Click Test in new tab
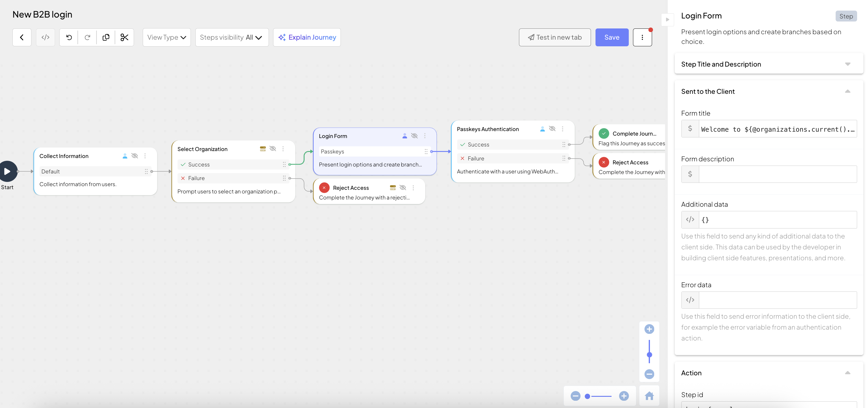This screenshot has height=408, width=868. point(555,37)
